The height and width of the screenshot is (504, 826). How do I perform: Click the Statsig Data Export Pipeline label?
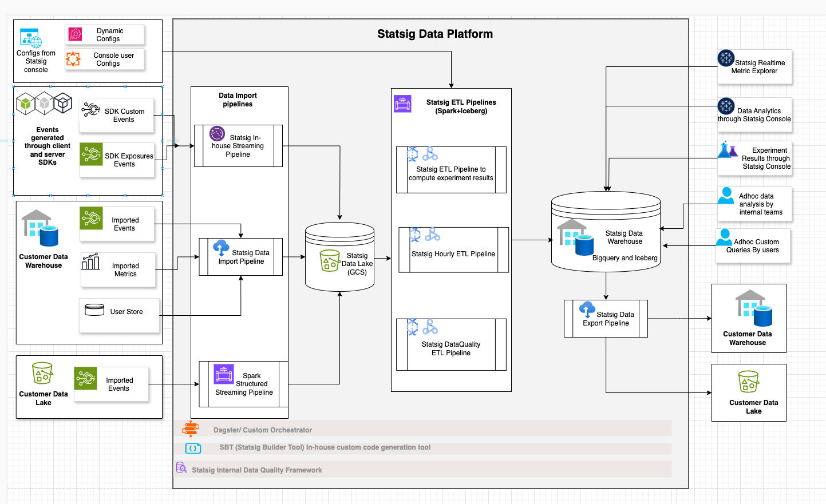(x=608, y=319)
